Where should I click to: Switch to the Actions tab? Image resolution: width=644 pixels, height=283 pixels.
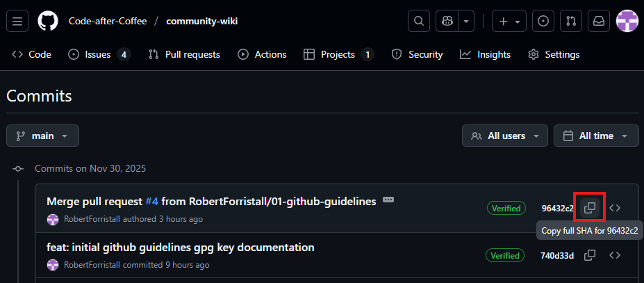262,54
